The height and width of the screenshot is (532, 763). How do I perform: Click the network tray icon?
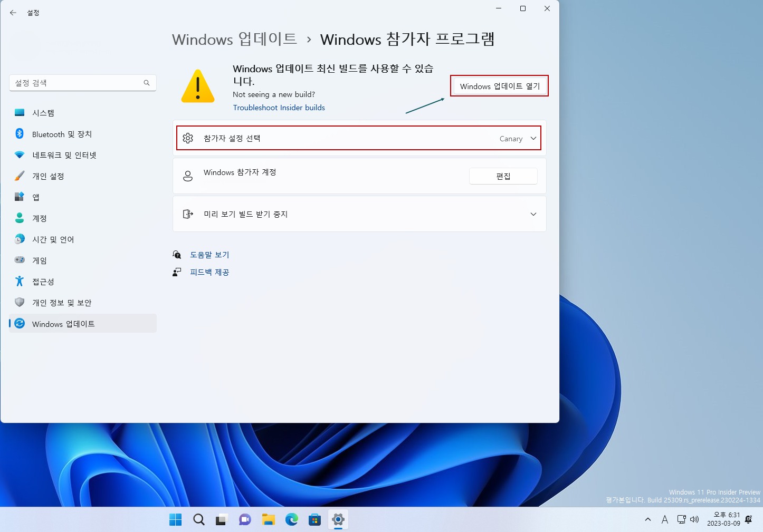tap(682, 519)
